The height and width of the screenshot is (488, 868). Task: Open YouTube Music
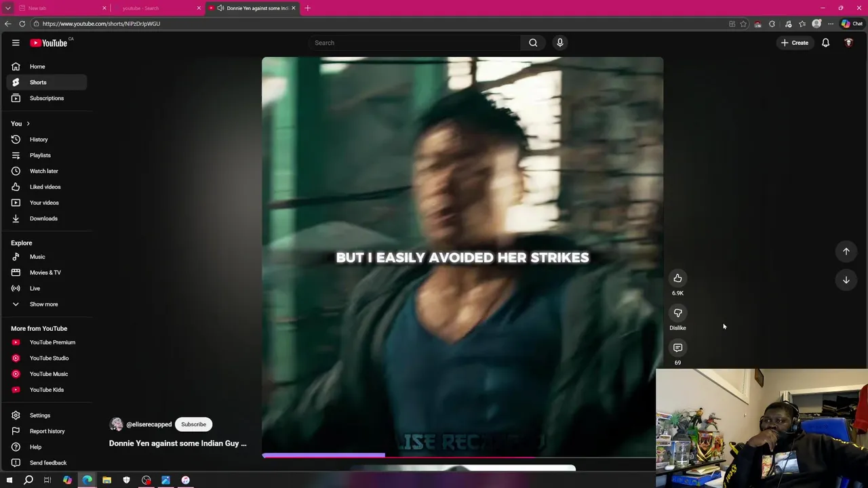[x=47, y=374]
